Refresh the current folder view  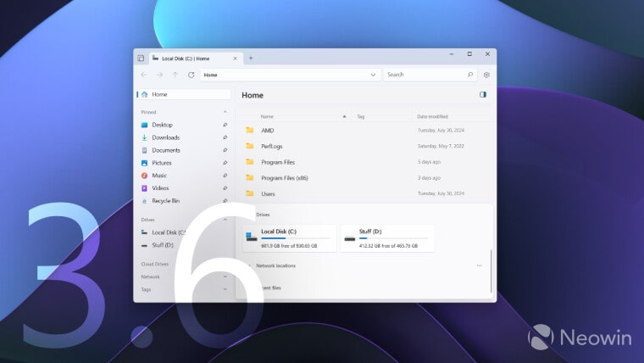pyautogui.click(x=191, y=75)
